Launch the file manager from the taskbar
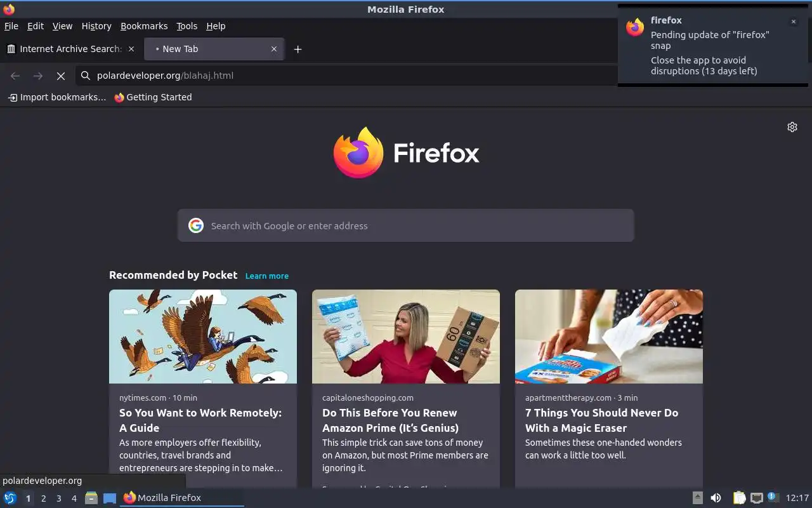Screen dimensions: 812x508 click(91, 498)
